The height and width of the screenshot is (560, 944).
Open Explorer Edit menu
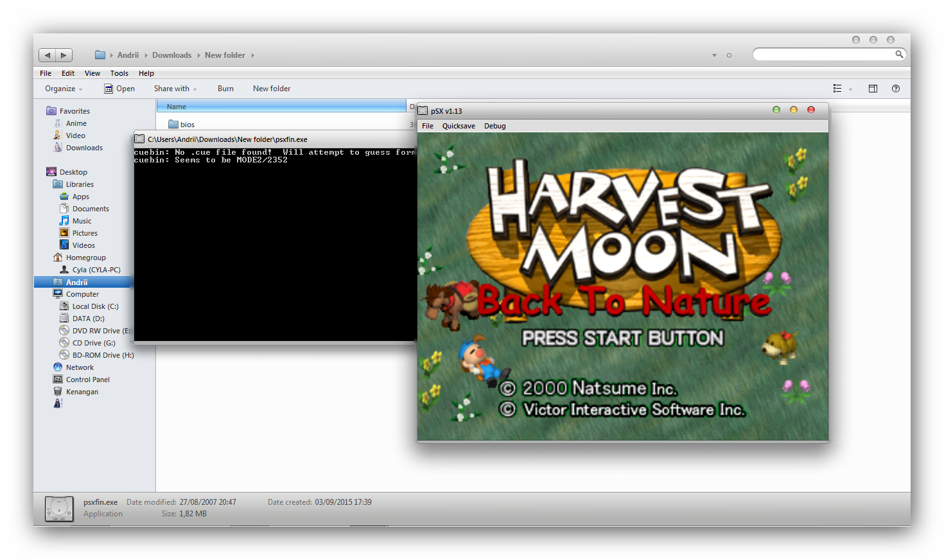click(68, 73)
